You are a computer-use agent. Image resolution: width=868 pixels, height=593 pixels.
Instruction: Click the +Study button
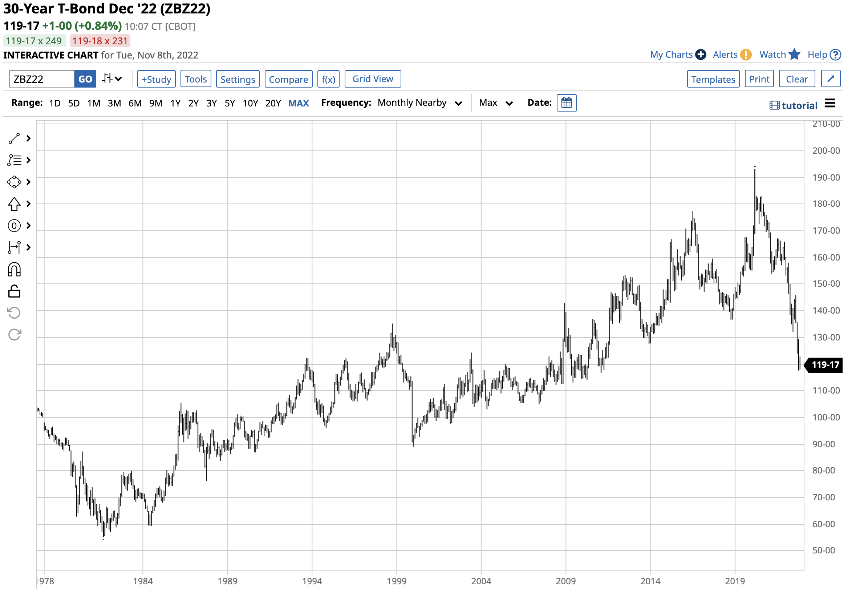click(156, 79)
